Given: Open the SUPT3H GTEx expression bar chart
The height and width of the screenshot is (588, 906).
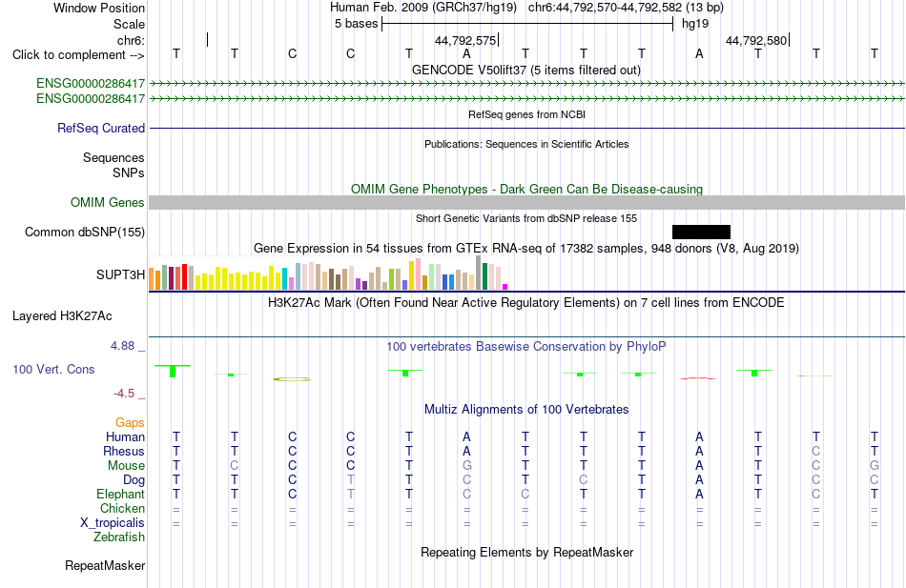Looking at the screenshot, I should [328, 274].
